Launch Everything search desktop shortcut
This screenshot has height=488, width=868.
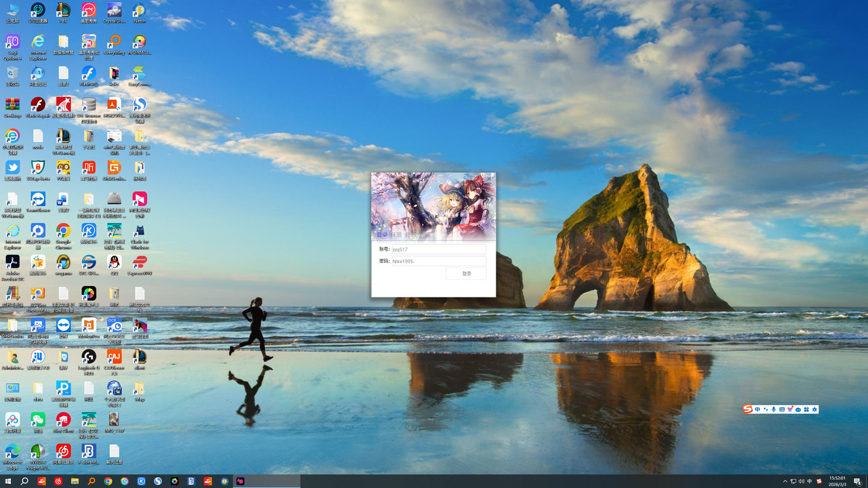point(114,45)
